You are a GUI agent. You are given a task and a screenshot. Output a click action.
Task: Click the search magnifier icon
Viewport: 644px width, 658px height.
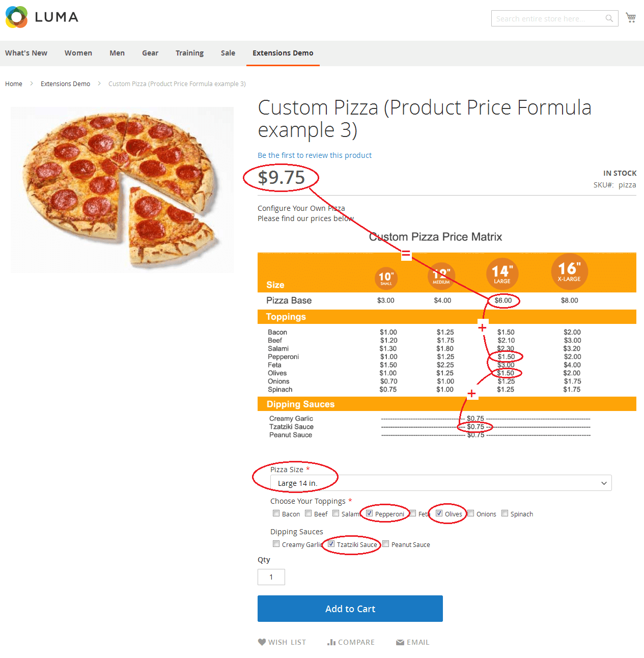tap(609, 18)
